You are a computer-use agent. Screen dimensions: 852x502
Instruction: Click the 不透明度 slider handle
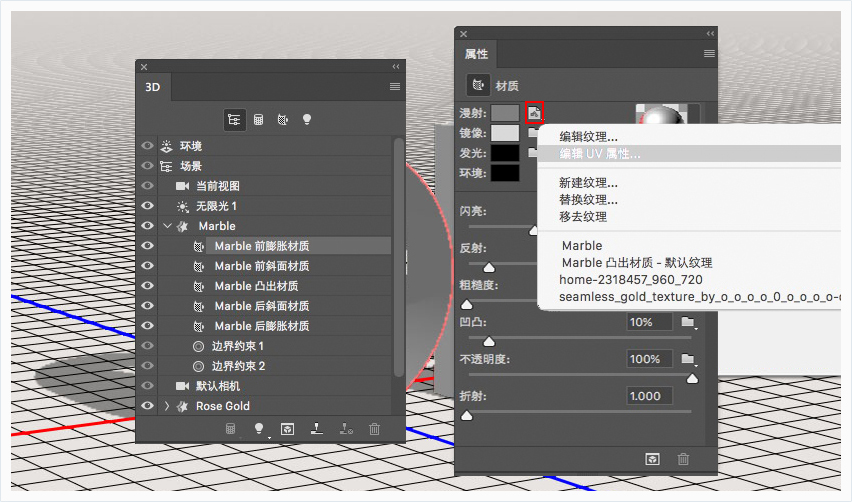pos(692,378)
